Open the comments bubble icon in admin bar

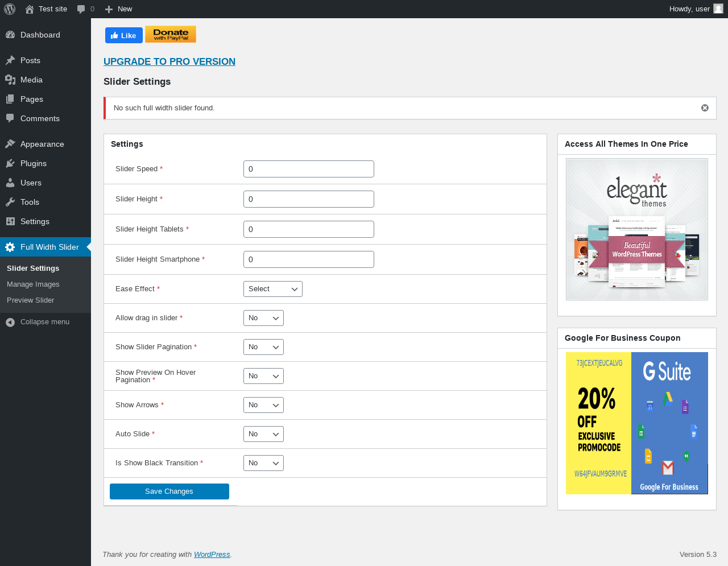tap(81, 9)
